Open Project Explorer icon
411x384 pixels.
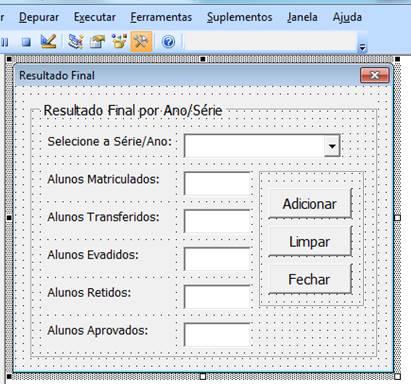[76, 42]
